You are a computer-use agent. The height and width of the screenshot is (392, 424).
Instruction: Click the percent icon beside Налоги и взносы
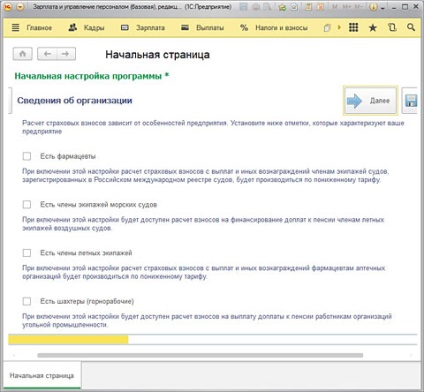pyautogui.click(x=244, y=28)
